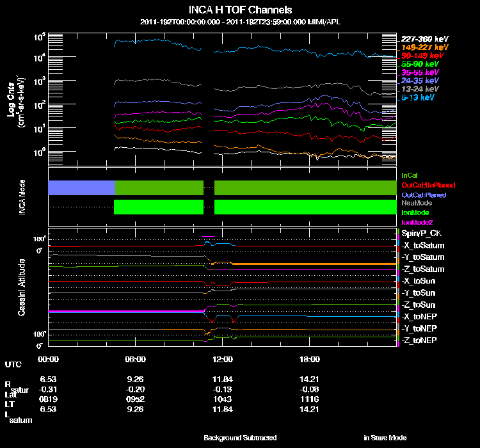Click the 149-227 keV orange legend label
The height and width of the screenshot is (448, 480).
pyautogui.click(x=424, y=47)
